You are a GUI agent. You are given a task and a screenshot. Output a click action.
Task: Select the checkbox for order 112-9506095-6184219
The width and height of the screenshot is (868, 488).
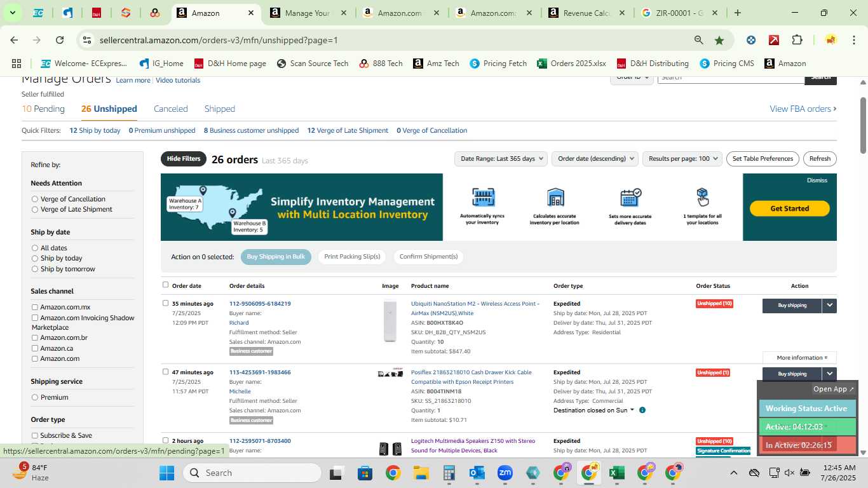click(166, 303)
